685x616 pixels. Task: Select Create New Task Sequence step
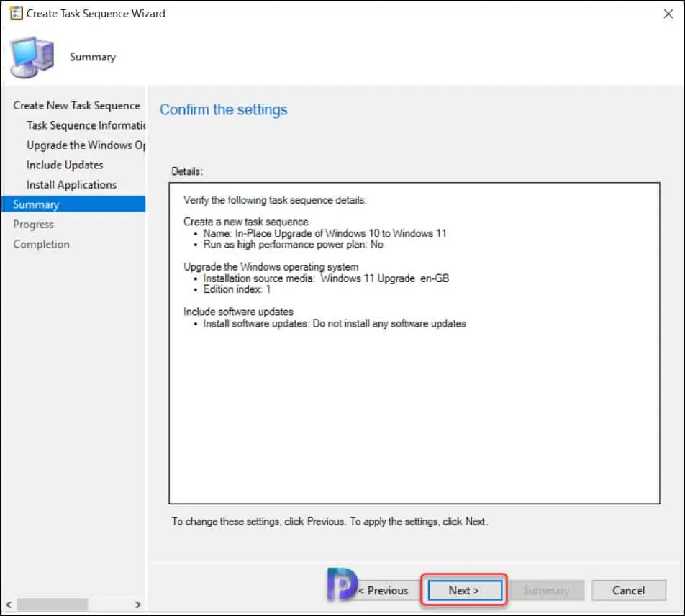pos(76,106)
